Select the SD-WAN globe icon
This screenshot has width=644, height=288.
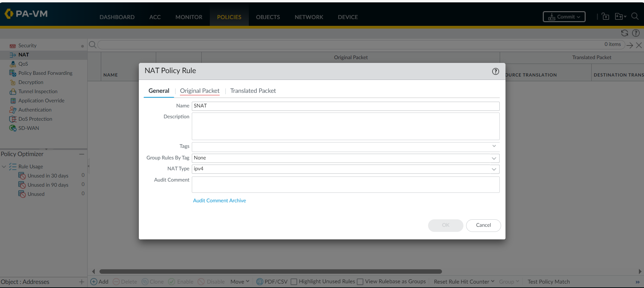pyautogui.click(x=13, y=128)
